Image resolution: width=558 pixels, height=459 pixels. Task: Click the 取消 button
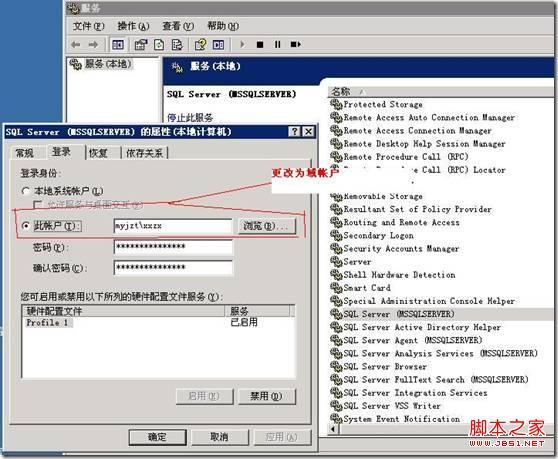tap(220, 437)
